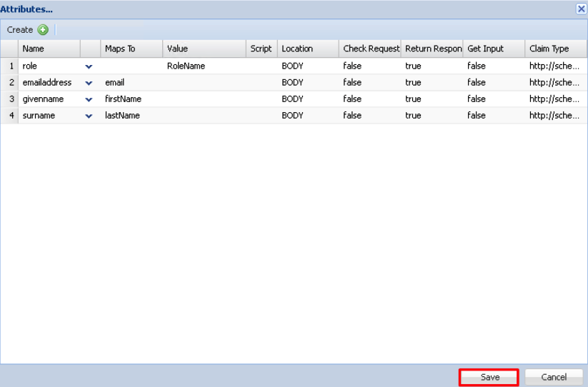Select row number 1 header
The image size is (588, 387).
[10, 66]
